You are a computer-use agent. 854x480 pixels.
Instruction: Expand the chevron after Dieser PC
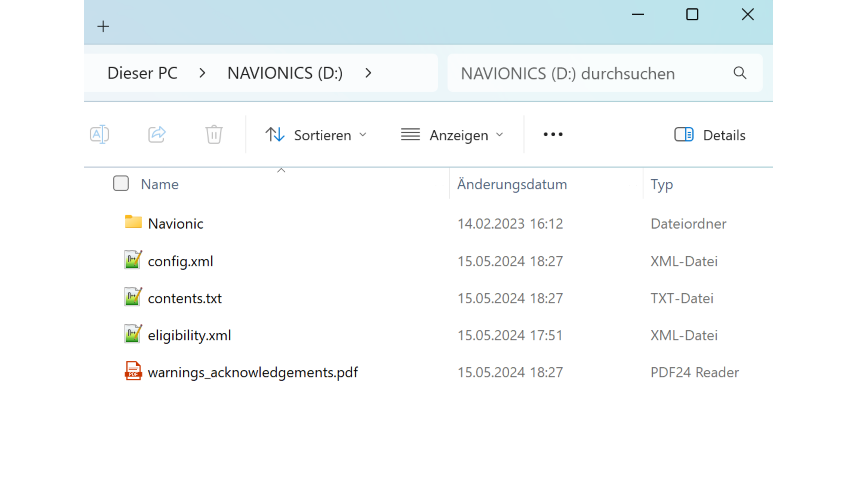[x=203, y=73]
